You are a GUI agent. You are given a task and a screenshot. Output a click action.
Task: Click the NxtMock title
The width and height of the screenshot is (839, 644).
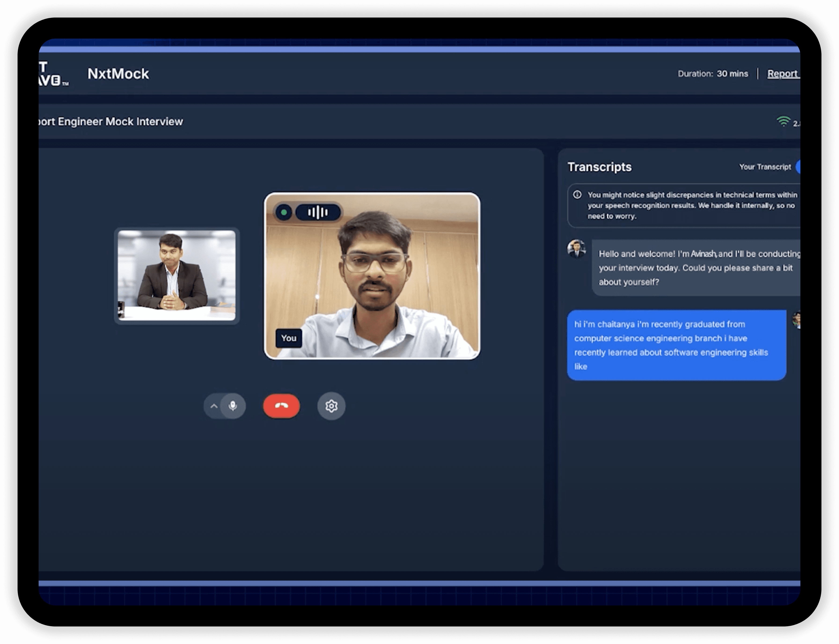pos(118,74)
